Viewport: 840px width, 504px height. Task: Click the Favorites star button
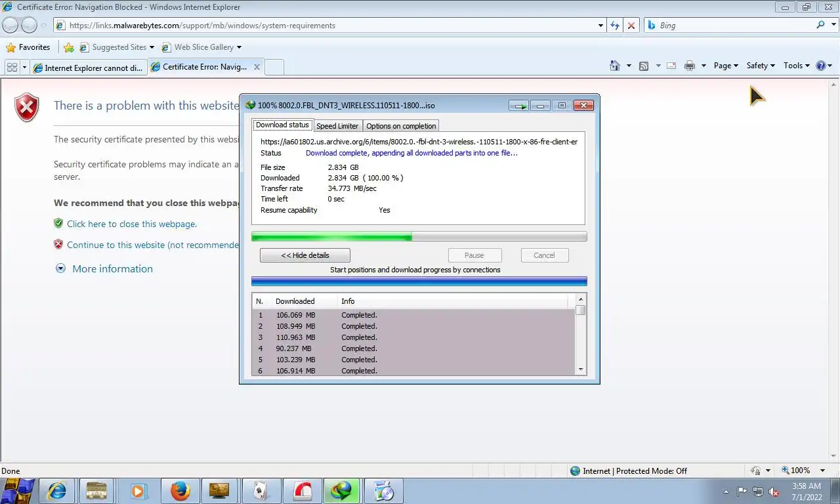(x=28, y=47)
